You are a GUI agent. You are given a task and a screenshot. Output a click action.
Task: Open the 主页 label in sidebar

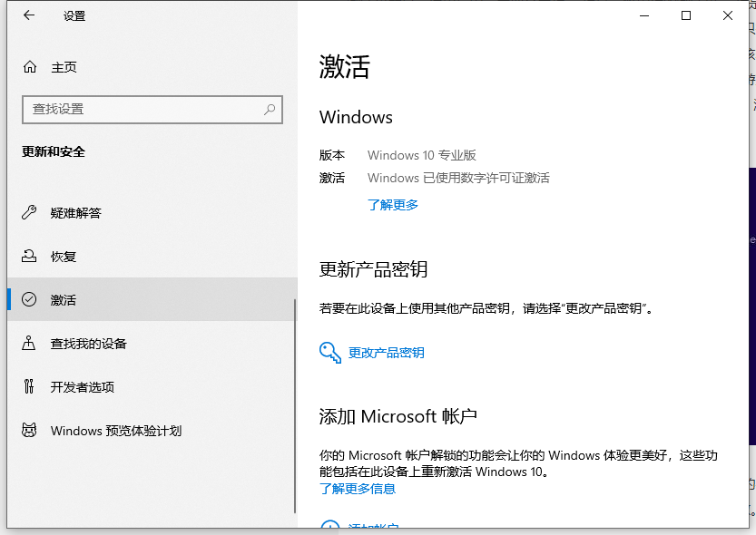[x=64, y=67]
